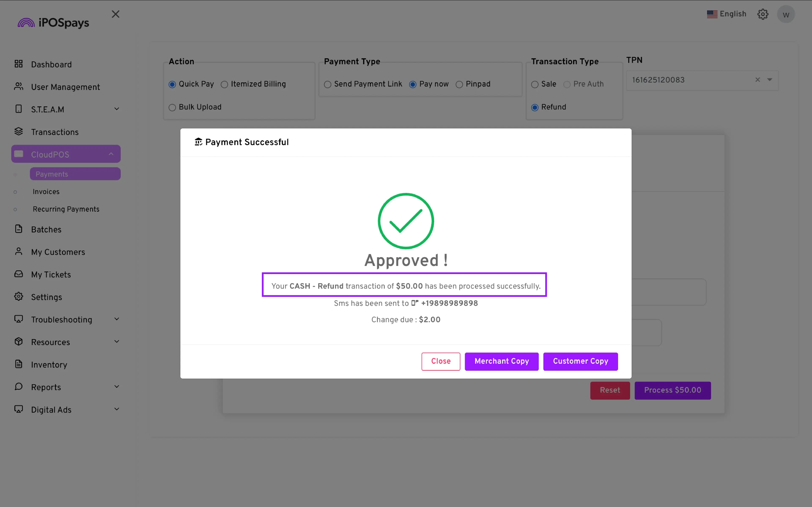Click the Customer Copy button
The width and height of the screenshot is (812, 507).
tap(580, 361)
